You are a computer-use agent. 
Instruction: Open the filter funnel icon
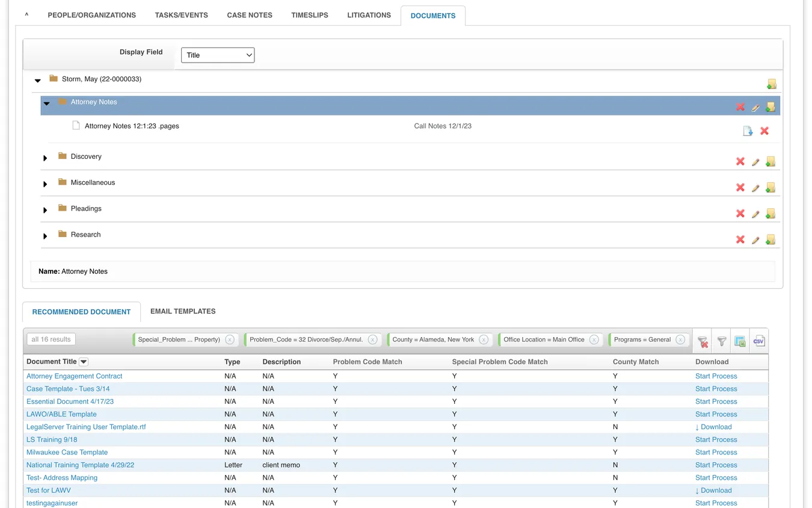pyautogui.click(x=722, y=341)
